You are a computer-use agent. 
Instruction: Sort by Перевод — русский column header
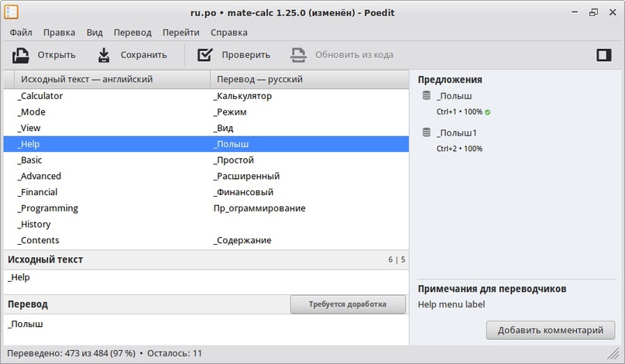pyautogui.click(x=309, y=79)
